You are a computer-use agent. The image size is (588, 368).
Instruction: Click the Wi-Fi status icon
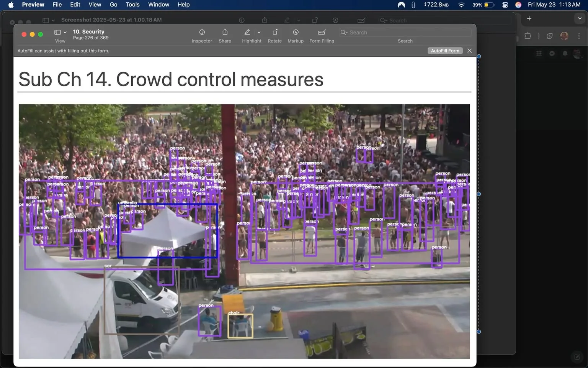(x=461, y=5)
